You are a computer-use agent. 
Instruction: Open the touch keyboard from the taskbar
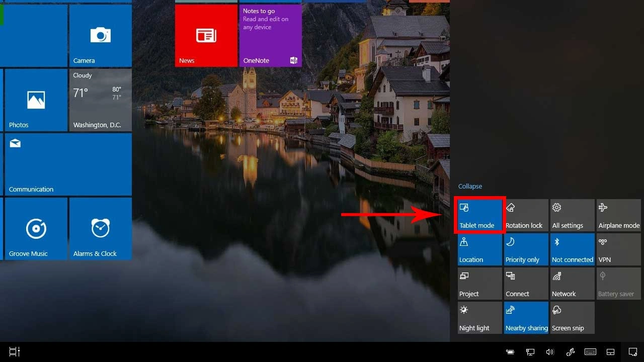coord(590,351)
